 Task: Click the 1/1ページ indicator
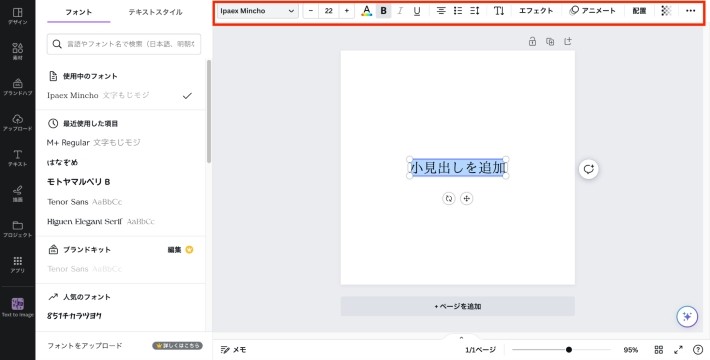coord(480,350)
